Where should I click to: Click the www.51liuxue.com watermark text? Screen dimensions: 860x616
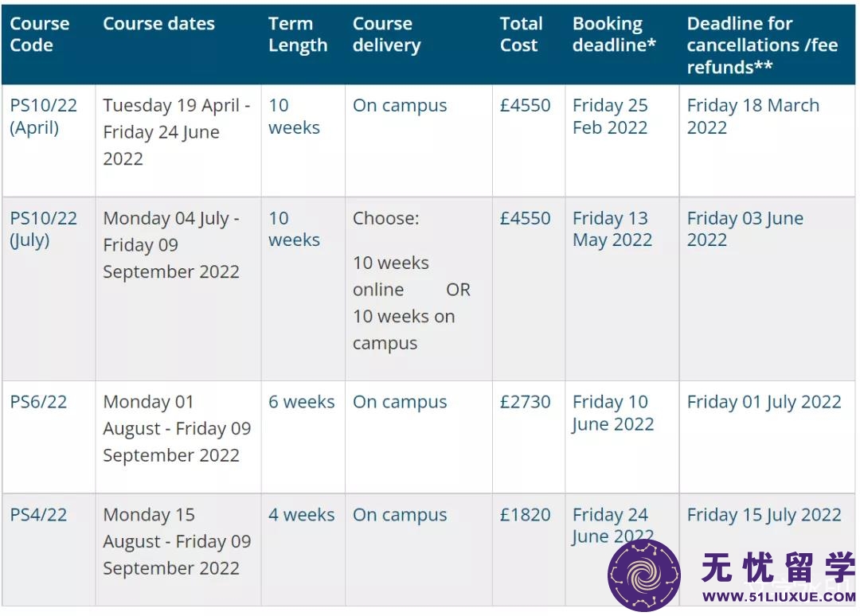pos(779,597)
